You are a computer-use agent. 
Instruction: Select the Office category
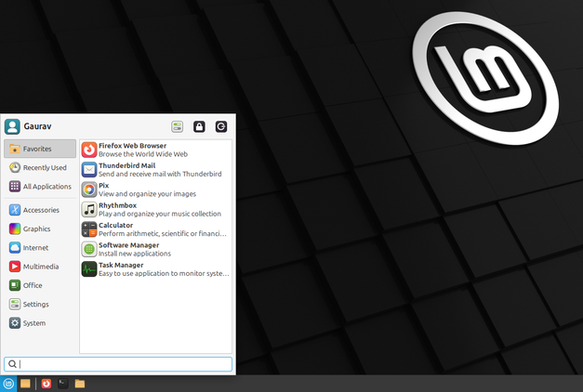[x=40, y=285]
